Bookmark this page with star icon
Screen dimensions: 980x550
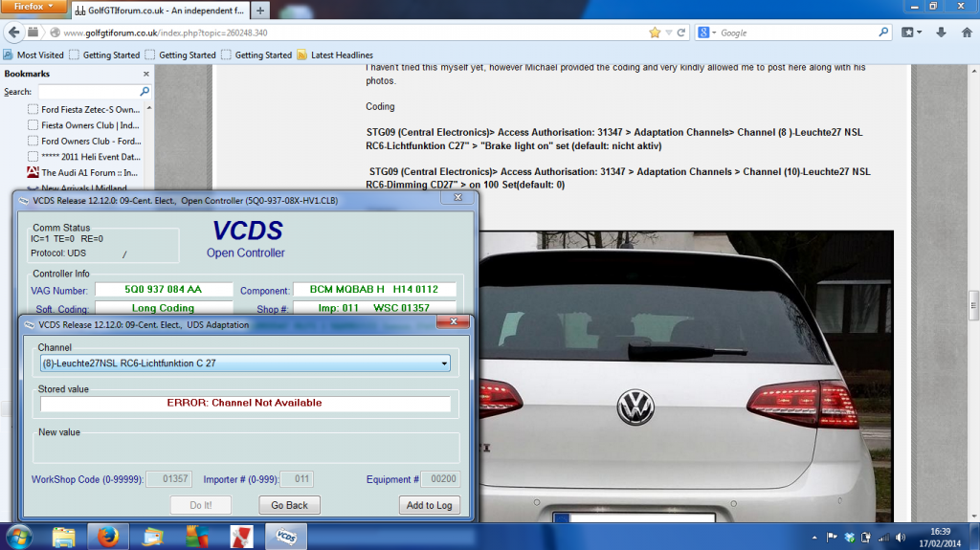click(x=655, y=33)
